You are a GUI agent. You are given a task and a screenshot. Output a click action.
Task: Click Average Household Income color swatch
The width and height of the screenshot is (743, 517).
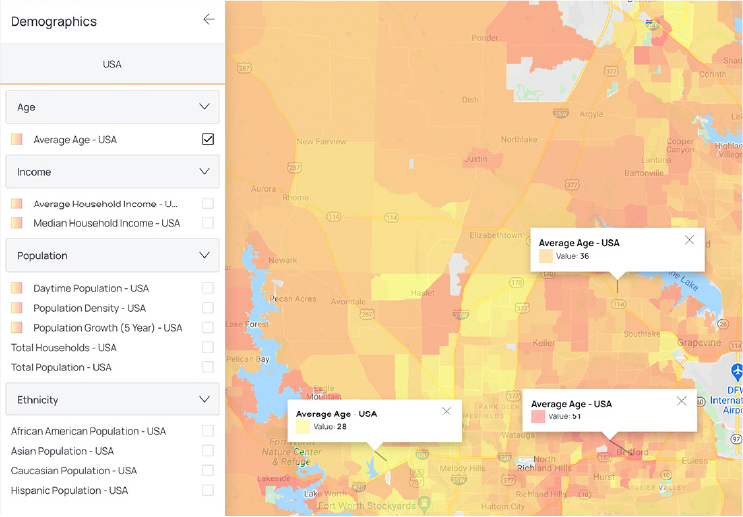click(17, 204)
